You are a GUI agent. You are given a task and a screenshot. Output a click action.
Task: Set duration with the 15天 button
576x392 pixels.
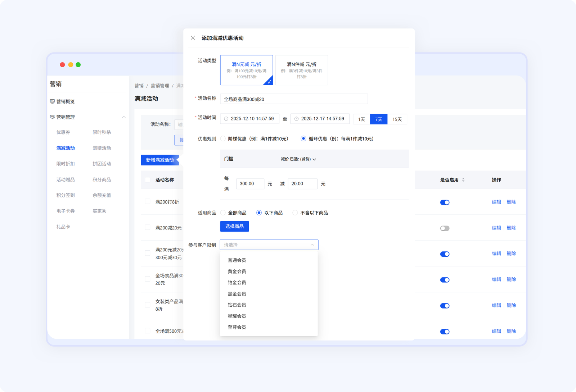pyautogui.click(x=397, y=119)
